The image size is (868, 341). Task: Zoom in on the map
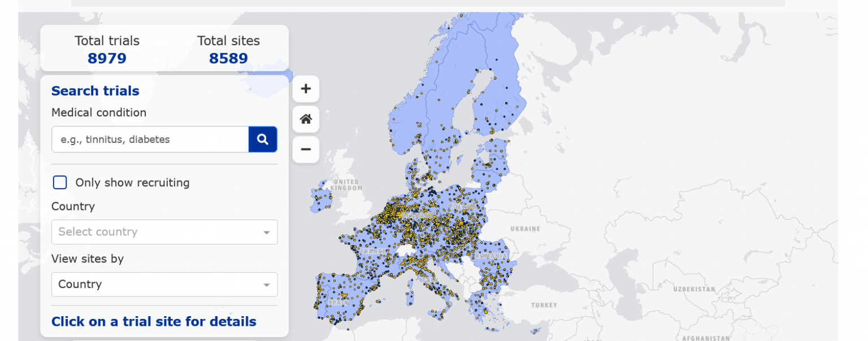point(305,89)
